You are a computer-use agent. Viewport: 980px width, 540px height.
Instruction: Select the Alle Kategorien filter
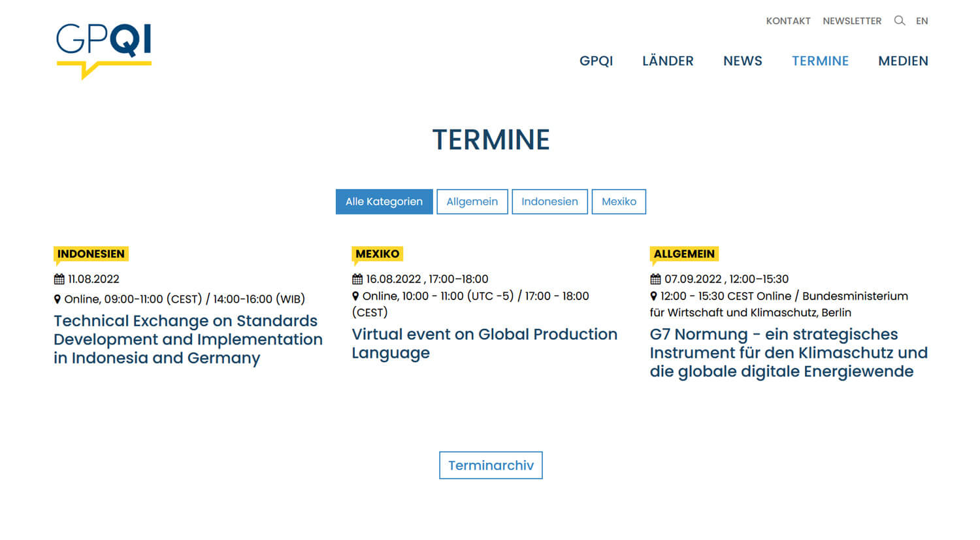[x=384, y=202]
